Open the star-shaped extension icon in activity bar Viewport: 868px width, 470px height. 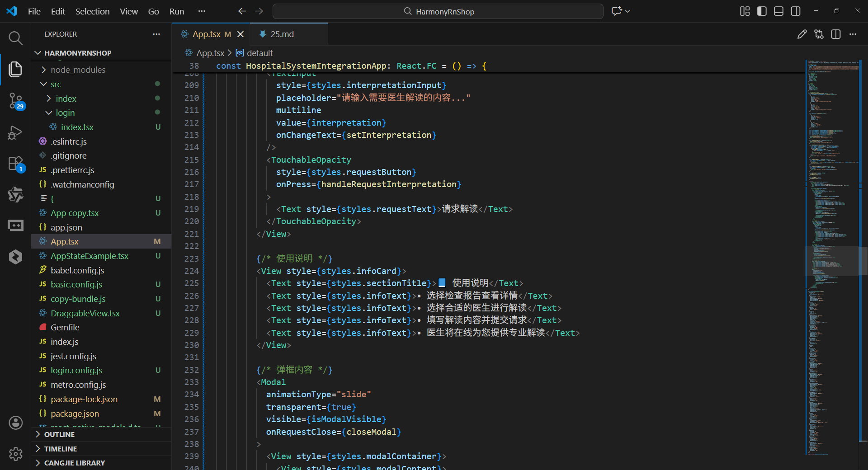pyautogui.click(x=15, y=195)
